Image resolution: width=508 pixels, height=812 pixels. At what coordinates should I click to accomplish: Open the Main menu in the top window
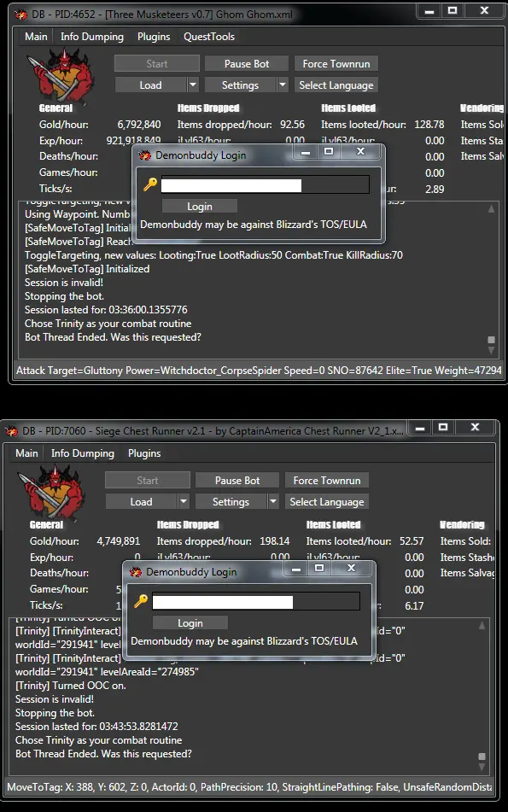point(36,36)
